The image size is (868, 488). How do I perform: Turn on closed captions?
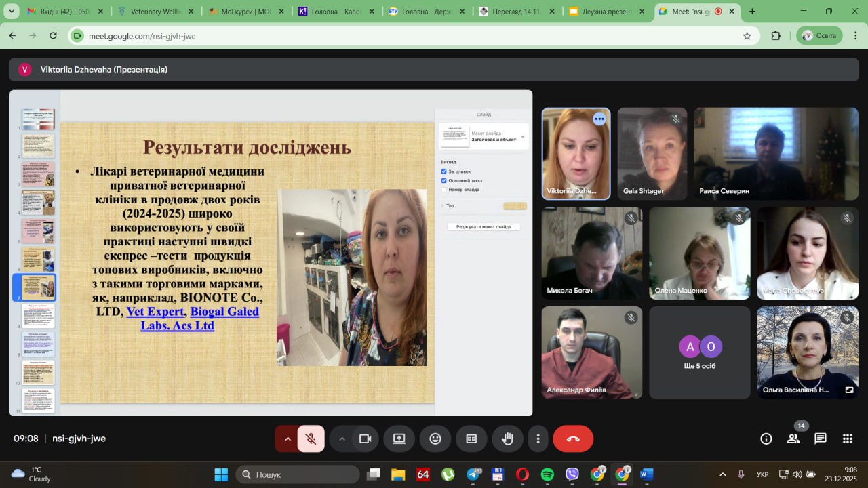click(471, 439)
